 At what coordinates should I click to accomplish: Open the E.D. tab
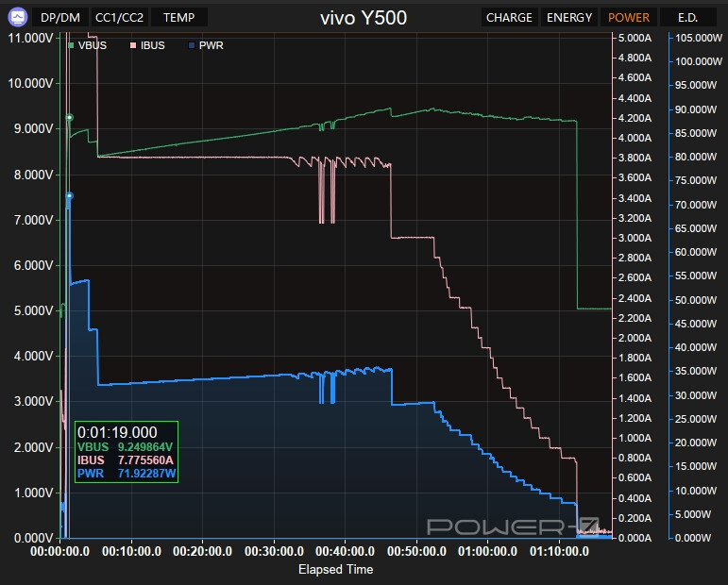[x=687, y=18]
